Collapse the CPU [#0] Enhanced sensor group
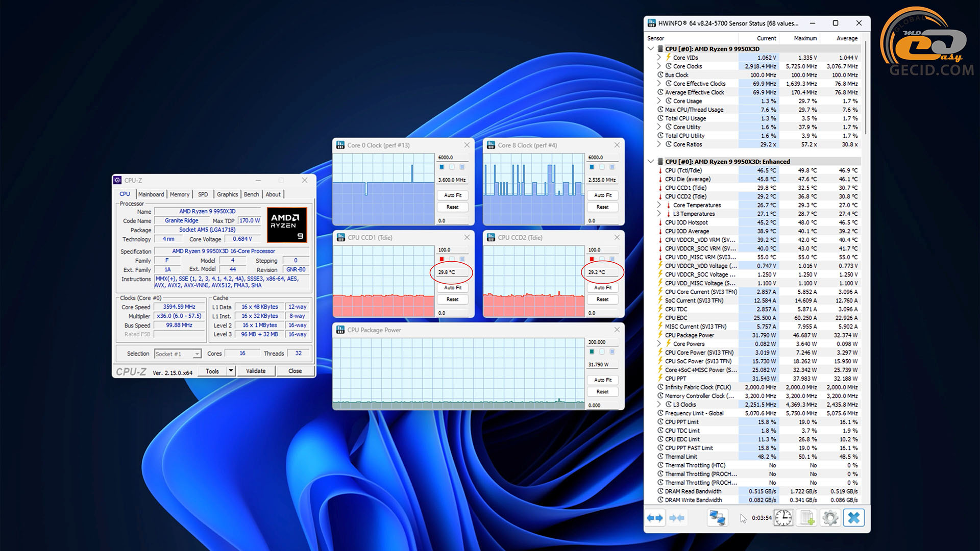Viewport: 980px width, 551px height. tap(651, 162)
